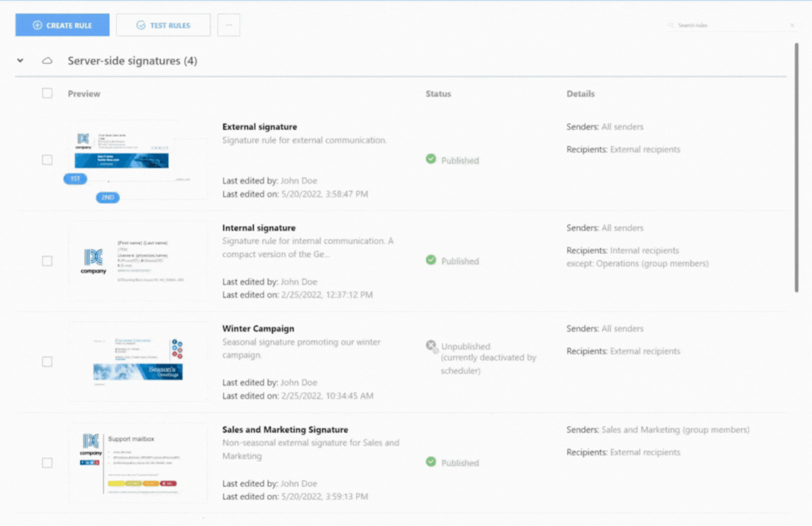Check the Winter Campaign row checkbox
This screenshot has height=526, width=812.
(x=47, y=361)
